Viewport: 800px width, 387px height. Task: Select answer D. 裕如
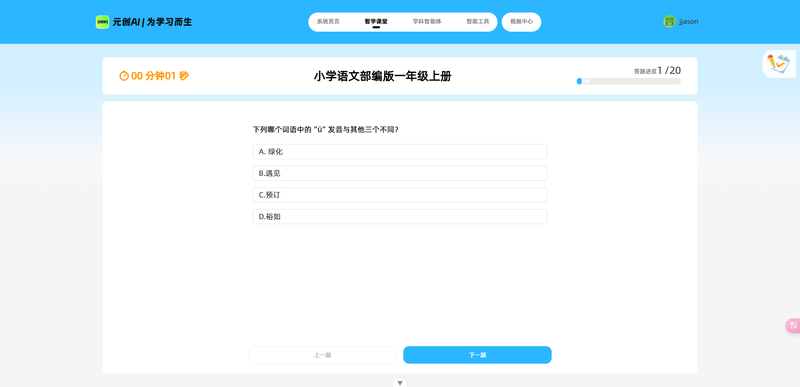click(x=399, y=217)
